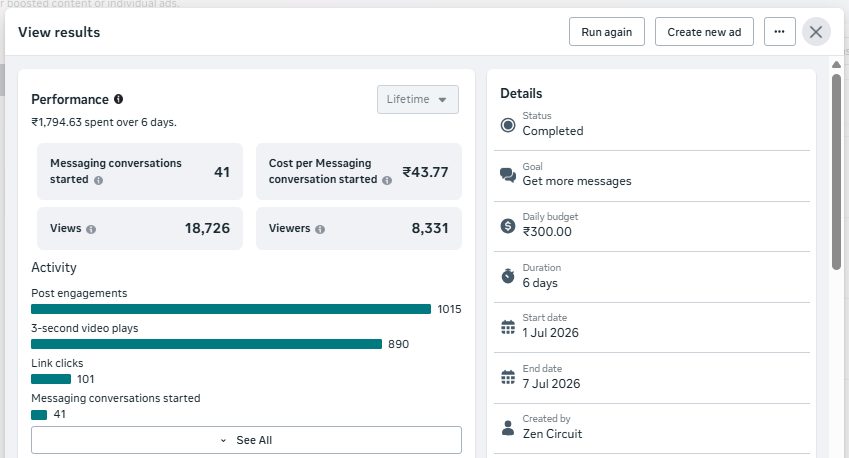Viewport: 849px width, 458px height.
Task: Click the End date calendar icon
Action: point(508,377)
